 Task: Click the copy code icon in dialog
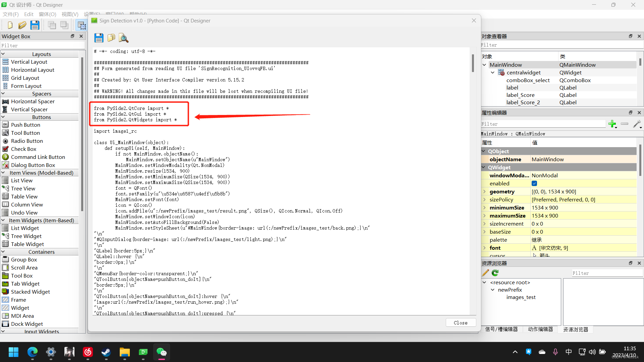(x=111, y=38)
